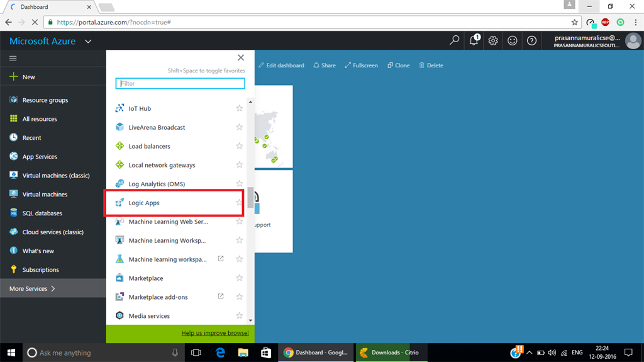Viewport: 644px width, 362px height.
Task: Open Marketplace add-ons external link icon
Action: click(x=221, y=296)
